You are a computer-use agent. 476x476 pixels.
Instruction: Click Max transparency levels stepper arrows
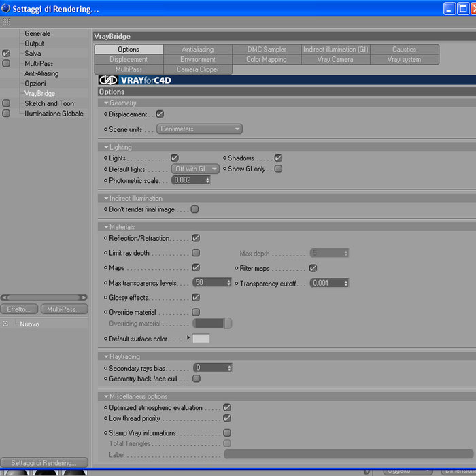(x=229, y=283)
